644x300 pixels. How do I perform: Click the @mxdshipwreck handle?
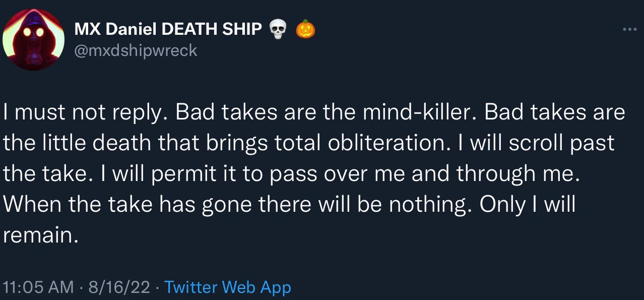click(136, 50)
